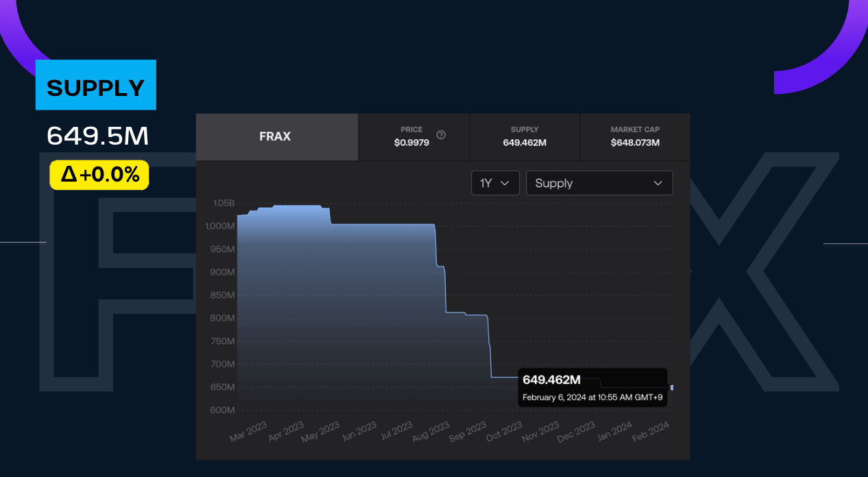868x477 pixels.
Task: Click the blue SUPPLY badge
Action: (95, 85)
